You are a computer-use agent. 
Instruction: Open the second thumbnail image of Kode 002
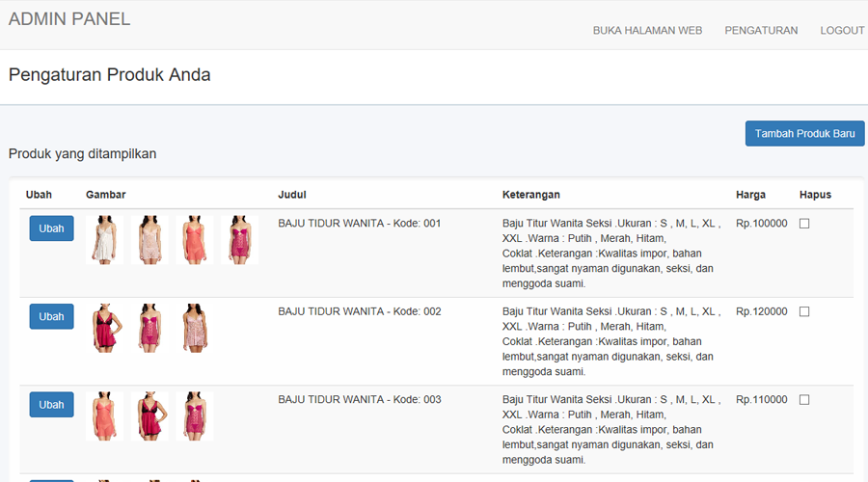pos(149,328)
